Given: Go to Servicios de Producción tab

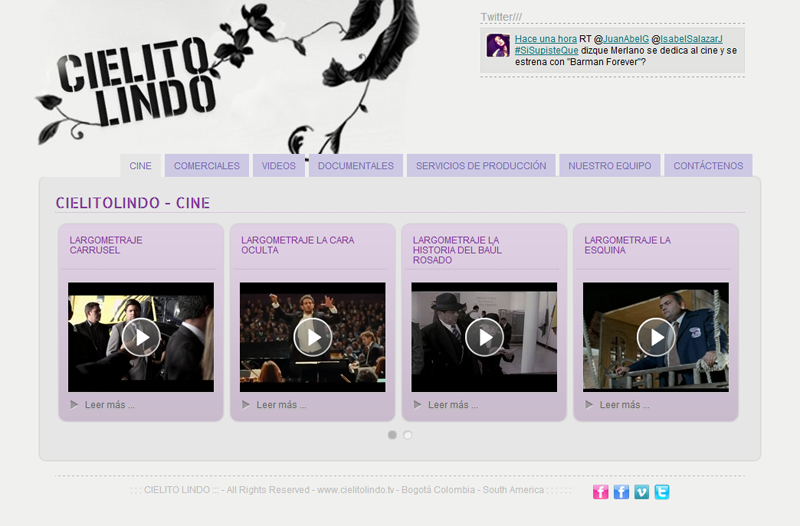Looking at the screenshot, I should pos(481,166).
